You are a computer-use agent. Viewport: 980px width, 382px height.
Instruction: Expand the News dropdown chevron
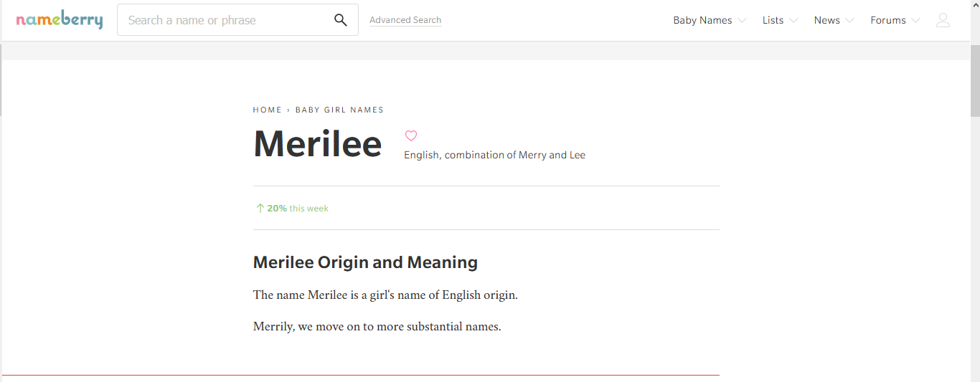click(x=849, y=21)
